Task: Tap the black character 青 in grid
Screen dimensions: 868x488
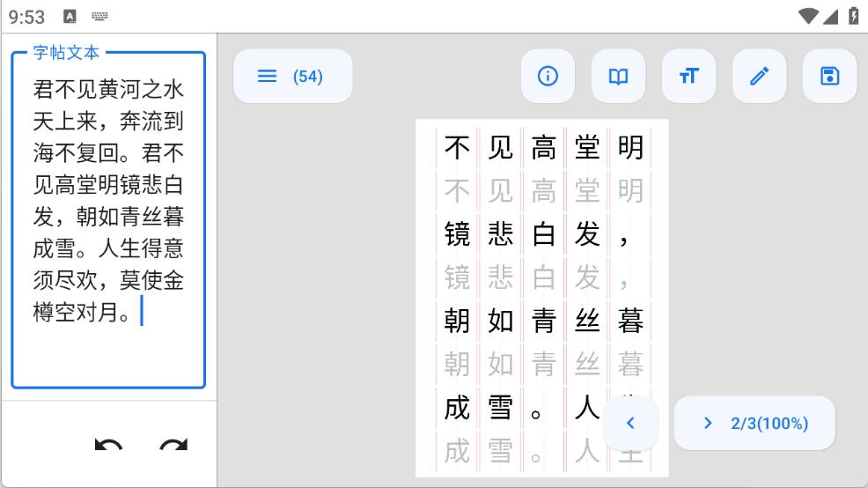Action: (544, 321)
